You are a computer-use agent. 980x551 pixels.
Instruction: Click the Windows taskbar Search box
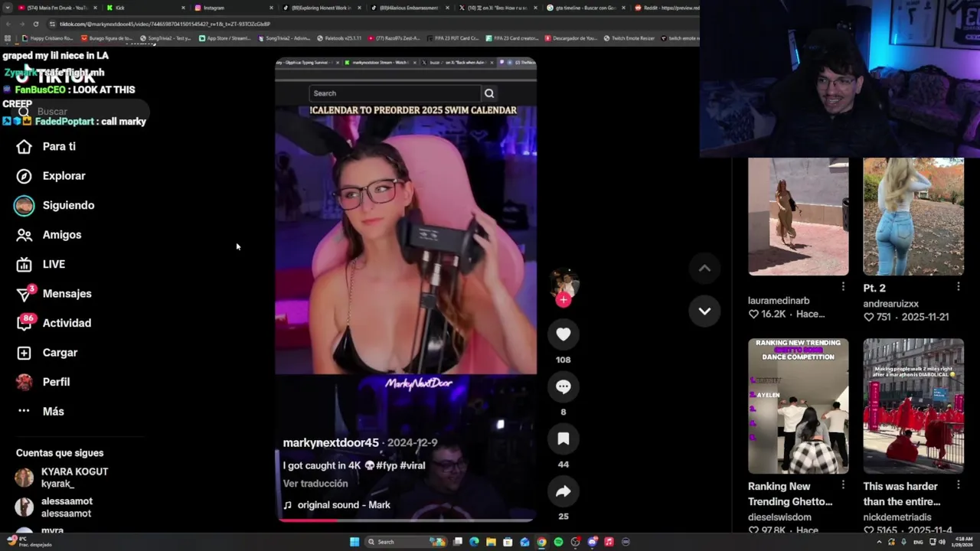[406, 542]
